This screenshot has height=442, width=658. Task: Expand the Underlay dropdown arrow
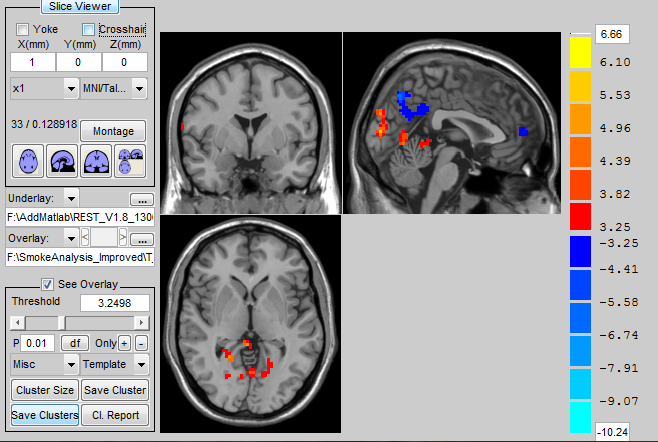coord(71,198)
